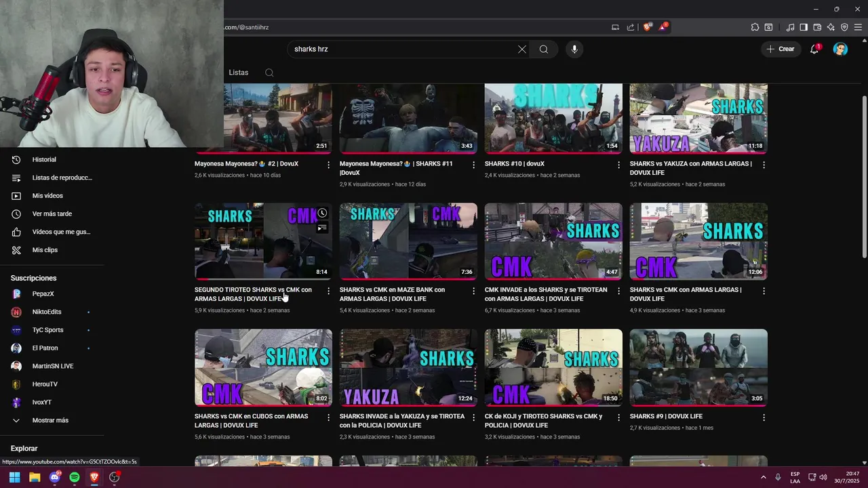Screen dimensions: 868x488
Task: Click the 12:06 SHARKS vs CMK thumbnail
Action: coord(698,241)
